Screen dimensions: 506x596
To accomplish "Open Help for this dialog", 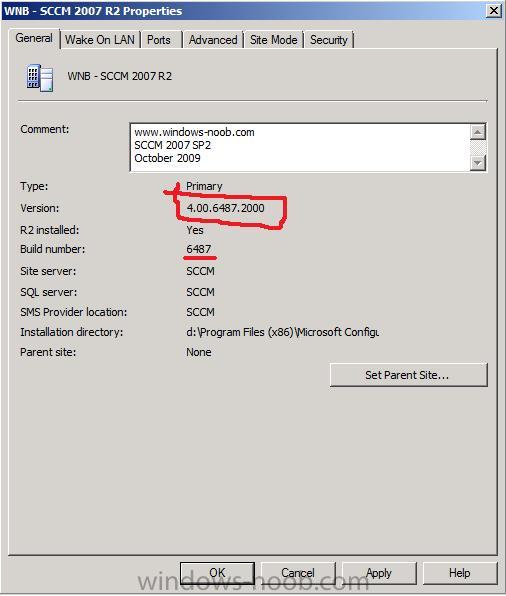I will point(460,573).
